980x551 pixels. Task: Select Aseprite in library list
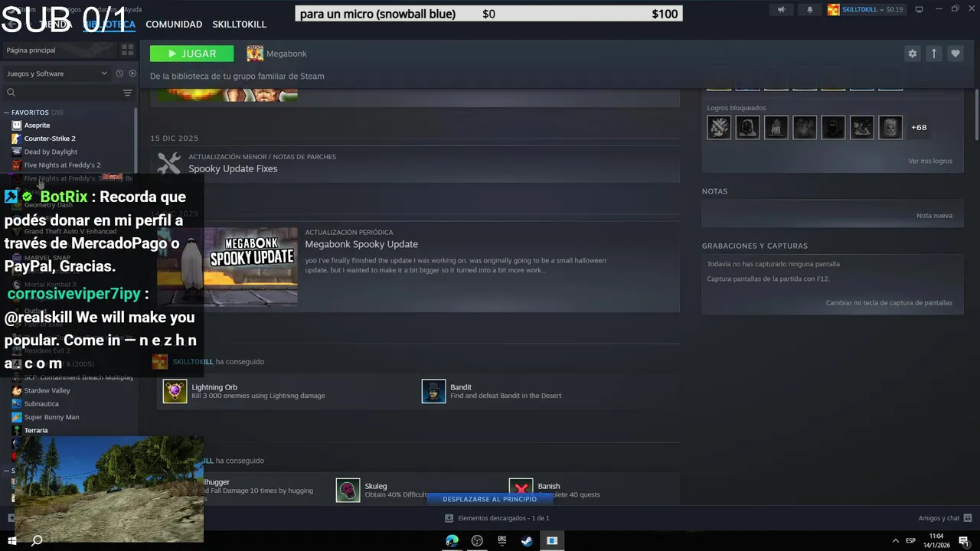coord(37,126)
